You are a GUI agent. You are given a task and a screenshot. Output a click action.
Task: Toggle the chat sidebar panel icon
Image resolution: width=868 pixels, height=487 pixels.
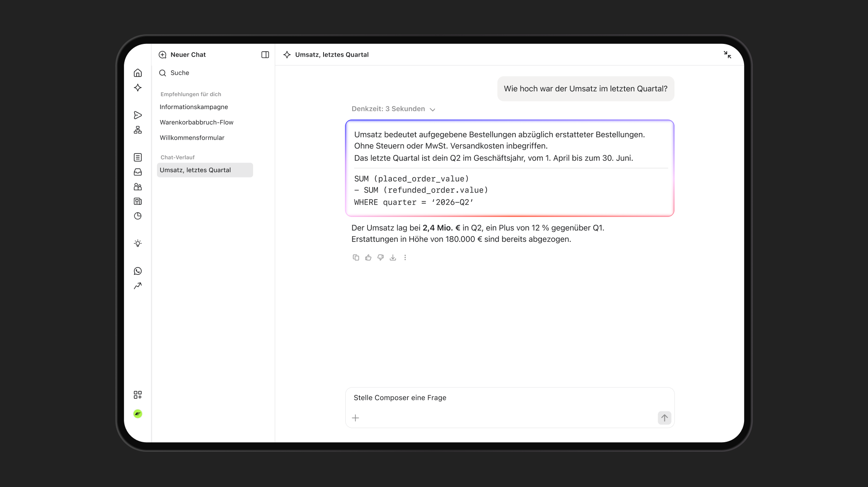(265, 55)
